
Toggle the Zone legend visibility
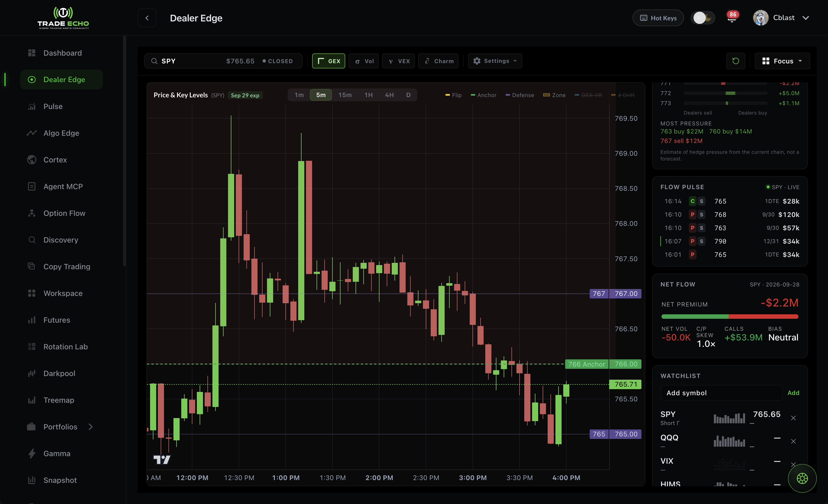tap(554, 95)
